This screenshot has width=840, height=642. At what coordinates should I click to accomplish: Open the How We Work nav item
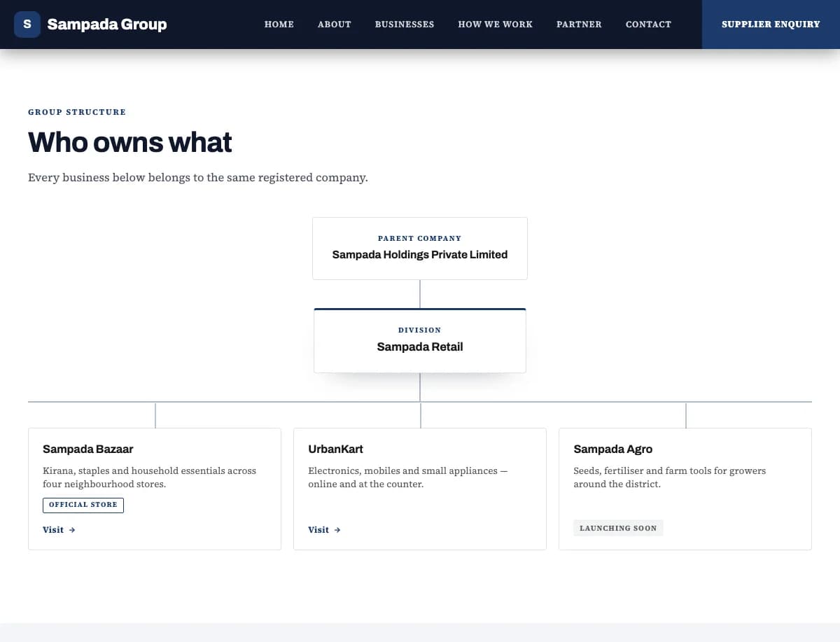click(496, 25)
